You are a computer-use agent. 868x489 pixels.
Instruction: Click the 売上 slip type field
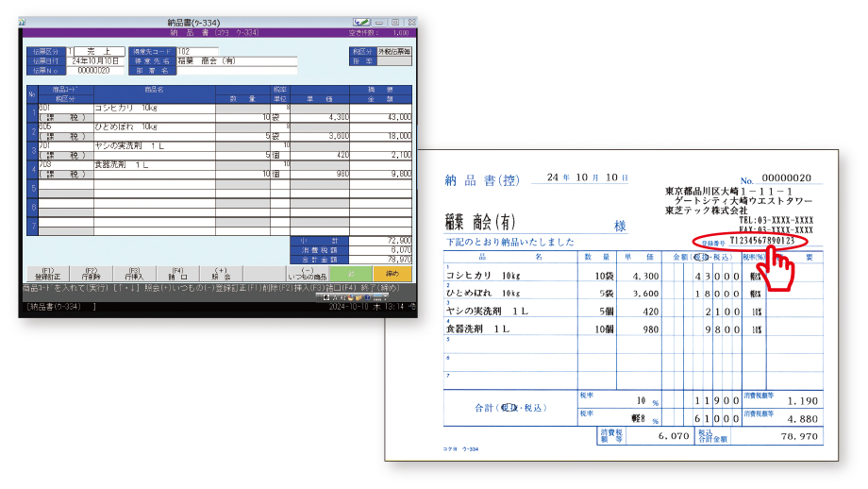tap(98, 51)
